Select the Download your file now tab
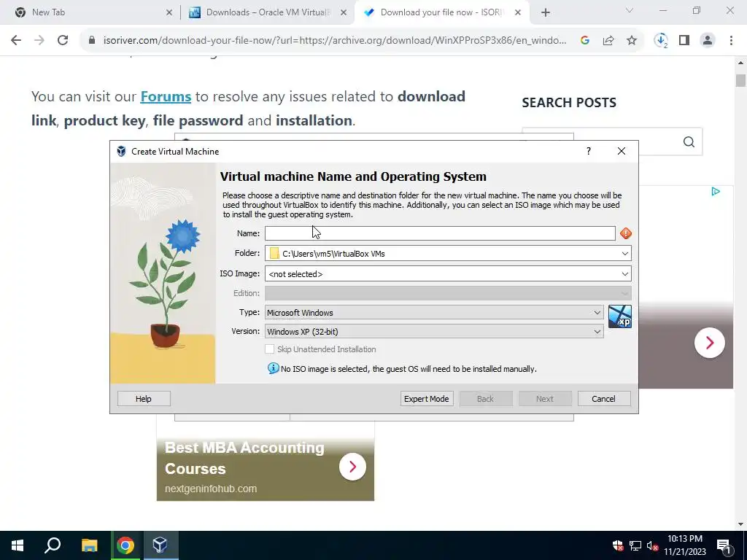Screen dimensions: 747x560 click(441, 12)
